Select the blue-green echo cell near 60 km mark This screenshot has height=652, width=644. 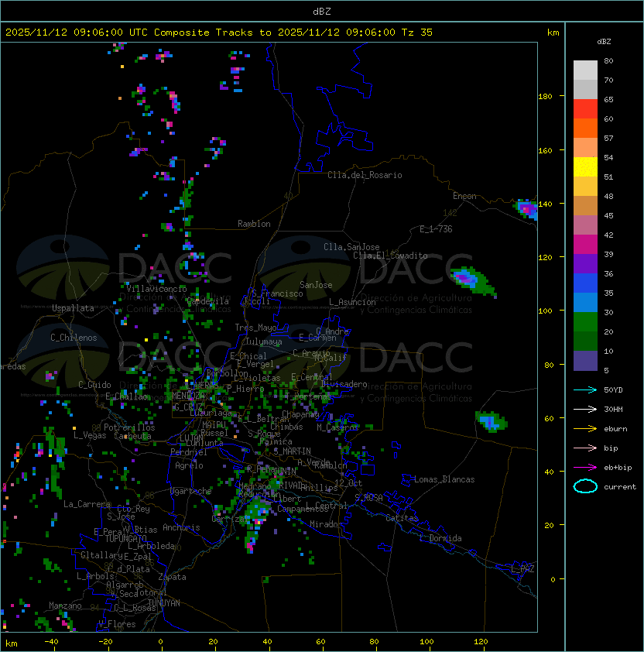click(x=492, y=421)
